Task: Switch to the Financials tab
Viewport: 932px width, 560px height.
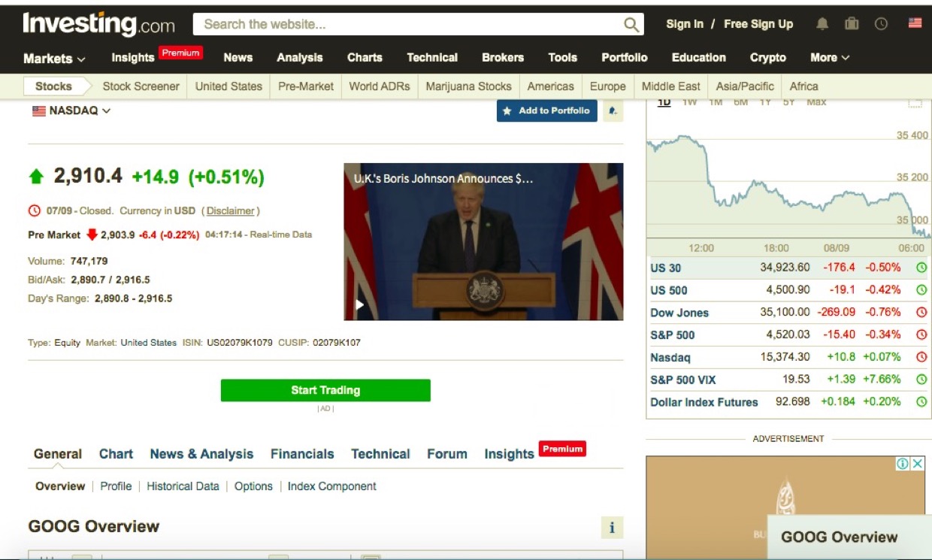Action: 302,454
